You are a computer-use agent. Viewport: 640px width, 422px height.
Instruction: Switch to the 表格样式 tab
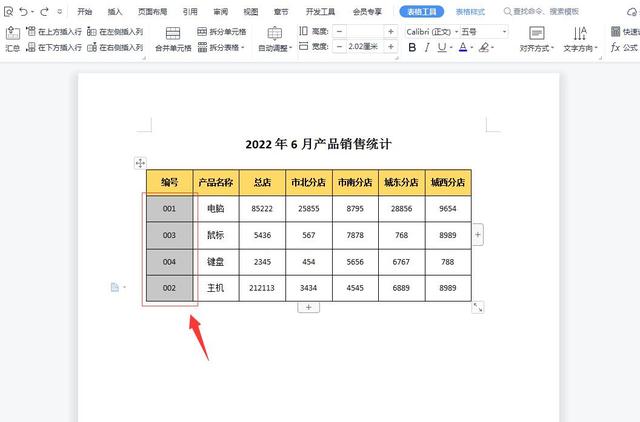[x=470, y=12]
